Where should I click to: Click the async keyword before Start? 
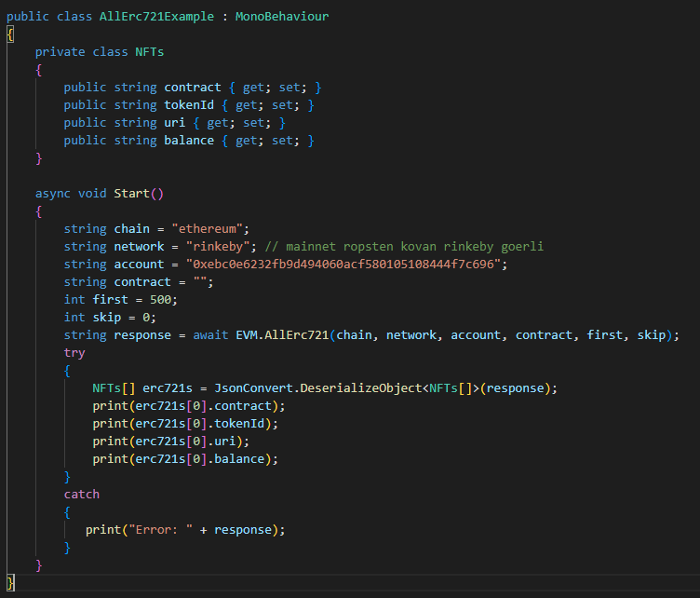(x=53, y=194)
